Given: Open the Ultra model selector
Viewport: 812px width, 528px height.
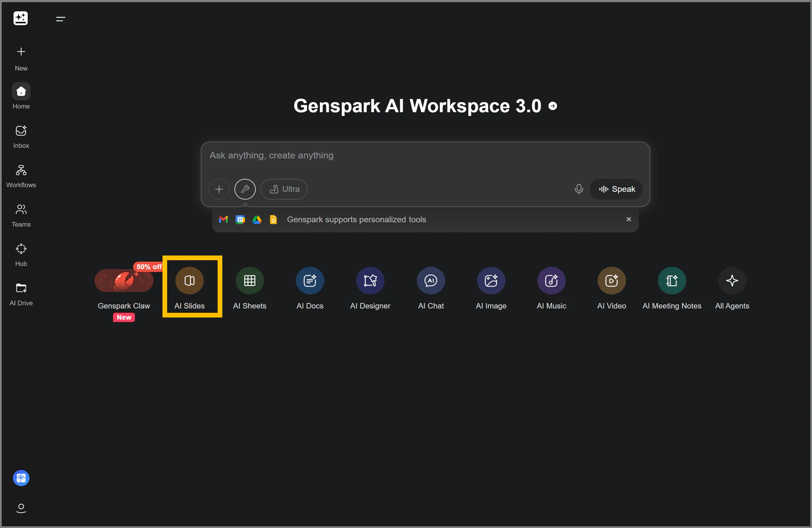Looking at the screenshot, I should point(284,189).
